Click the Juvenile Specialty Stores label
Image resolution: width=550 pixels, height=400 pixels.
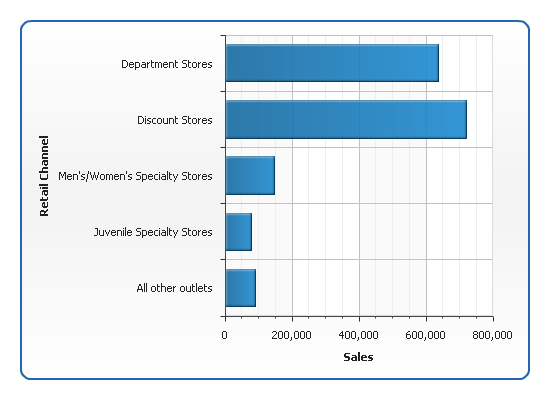tap(153, 232)
